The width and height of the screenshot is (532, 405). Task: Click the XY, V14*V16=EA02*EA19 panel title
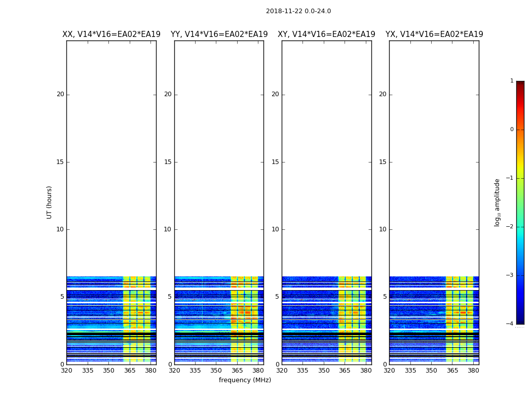click(x=326, y=34)
